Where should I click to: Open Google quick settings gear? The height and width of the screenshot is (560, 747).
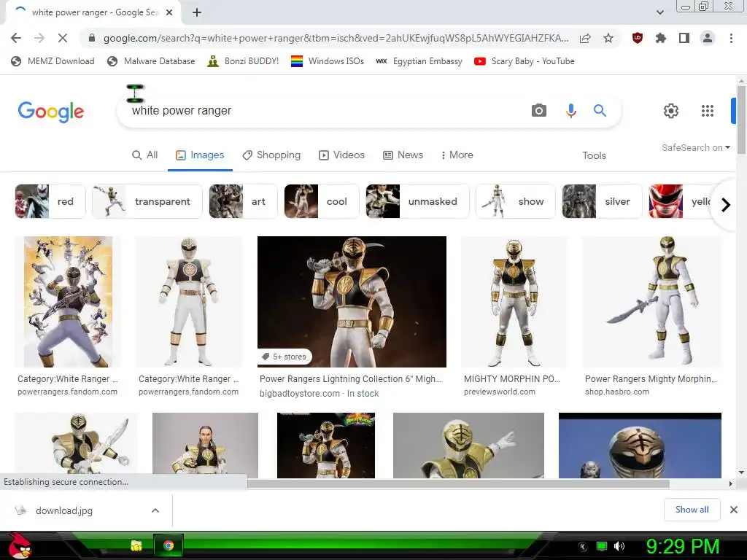(x=671, y=111)
